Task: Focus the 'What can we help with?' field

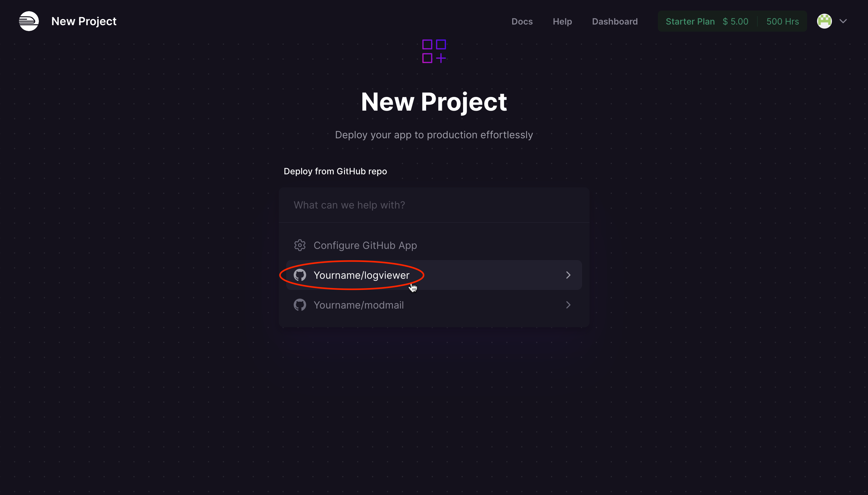Action: tap(434, 205)
